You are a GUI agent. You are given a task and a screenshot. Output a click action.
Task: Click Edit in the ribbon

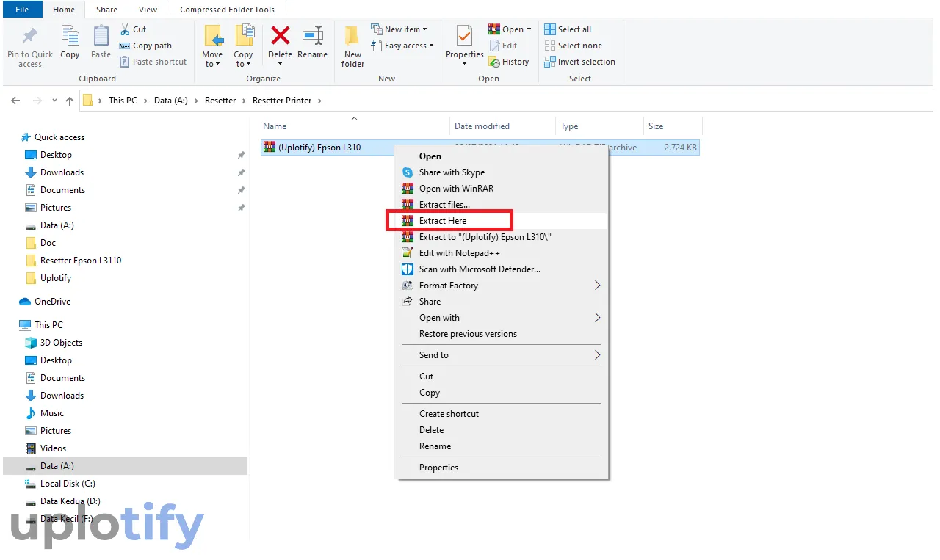tap(503, 46)
